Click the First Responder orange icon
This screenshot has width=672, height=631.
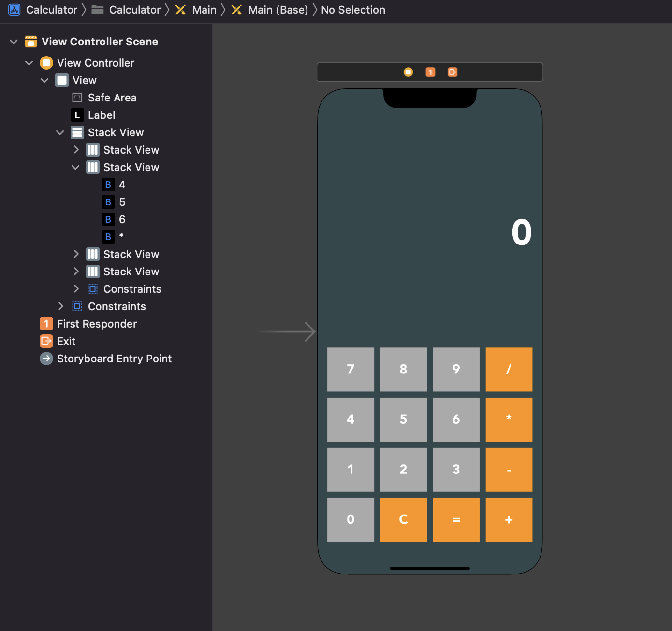coord(46,324)
